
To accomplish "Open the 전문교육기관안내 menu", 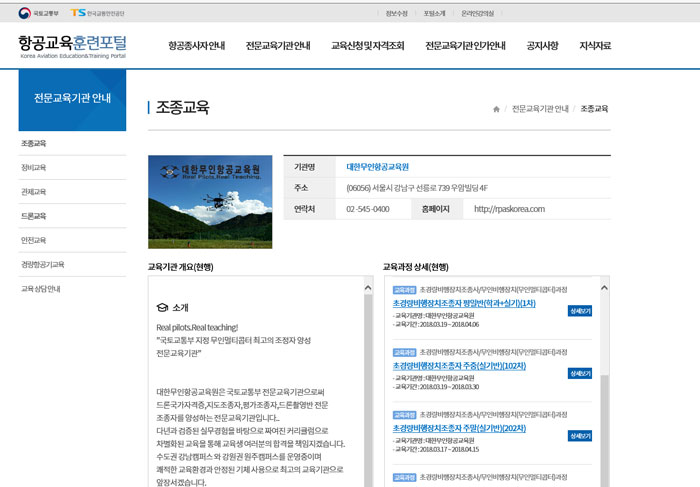I will (278, 46).
